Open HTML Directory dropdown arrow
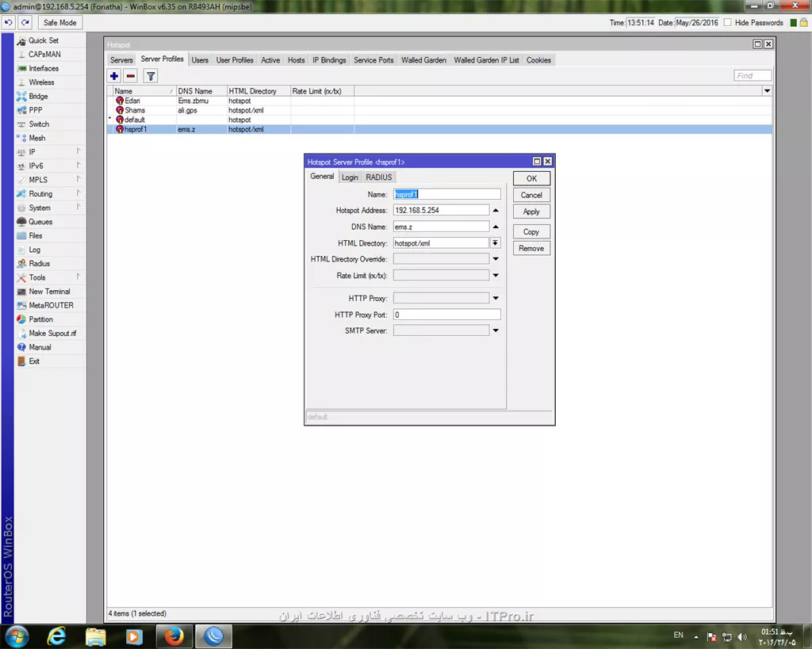The image size is (812, 649). (496, 242)
